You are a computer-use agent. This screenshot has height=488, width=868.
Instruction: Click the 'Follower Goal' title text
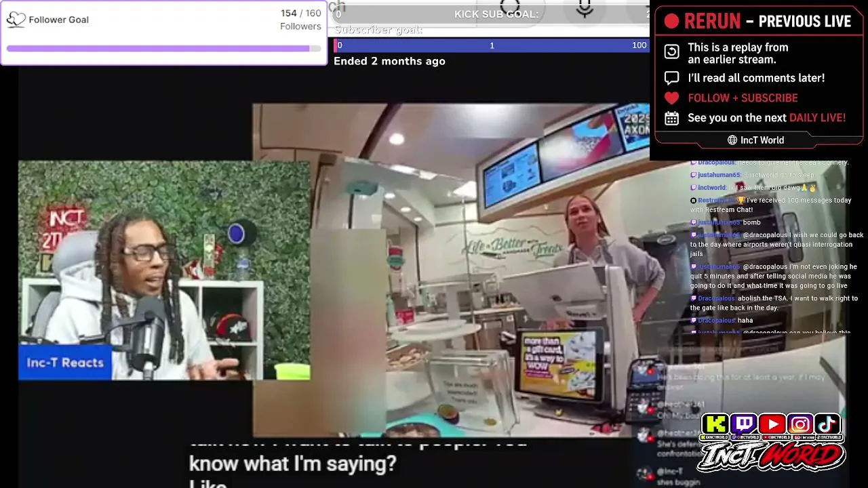[x=59, y=20]
